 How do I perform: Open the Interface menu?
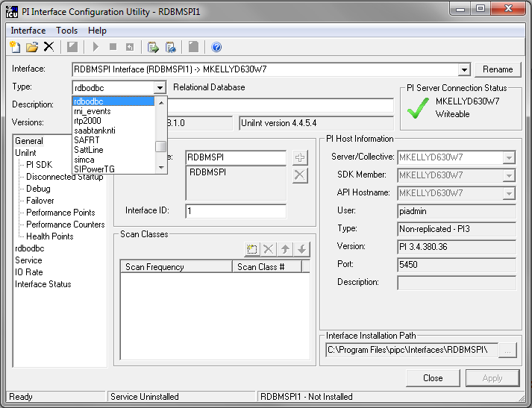click(28, 31)
